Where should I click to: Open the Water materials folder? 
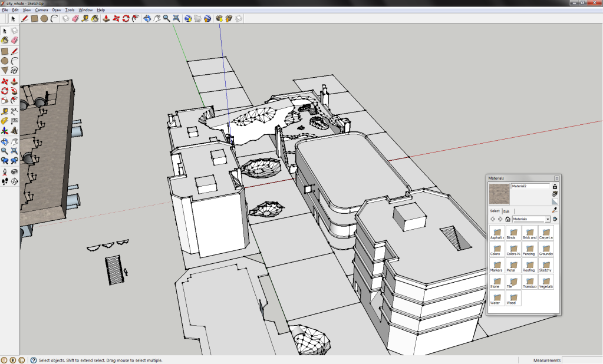point(496,298)
